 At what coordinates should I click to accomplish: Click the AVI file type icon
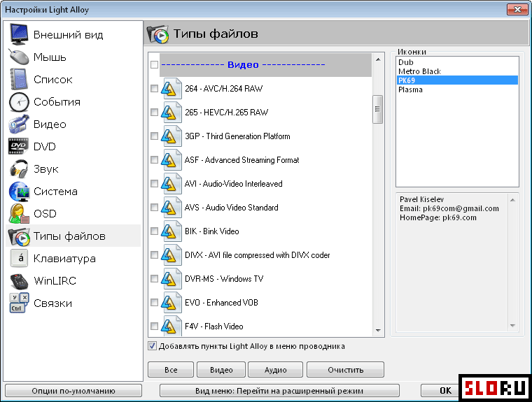click(171, 183)
